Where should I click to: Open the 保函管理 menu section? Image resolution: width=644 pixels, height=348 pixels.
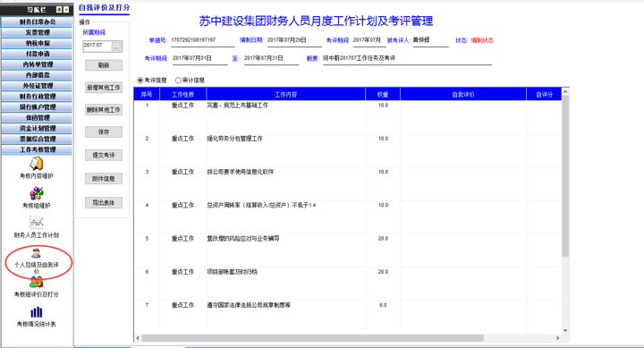pos(37,118)
